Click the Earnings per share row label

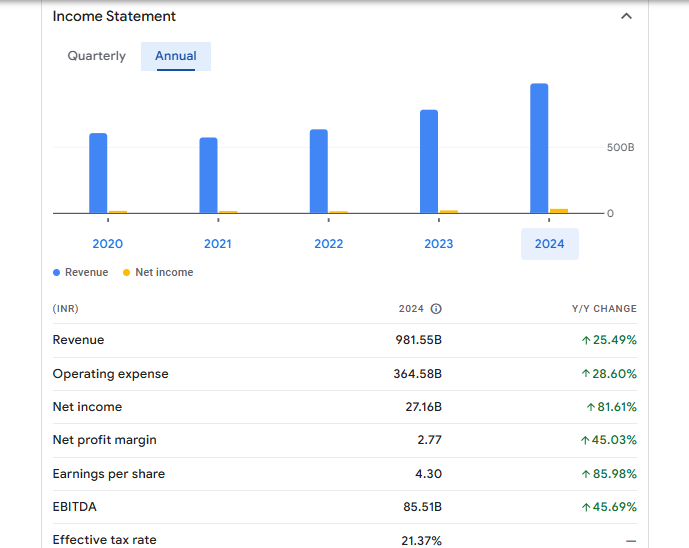pos(109,474)
